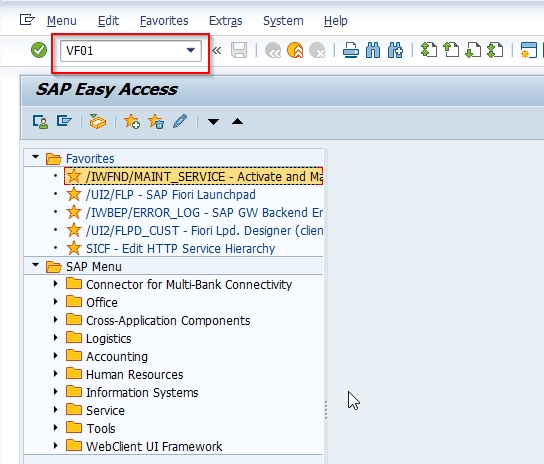Image resolution: width=544 pixels, height=464 pixels.
Task: Click the Find binoculars icon
Action: click(373, 51)
